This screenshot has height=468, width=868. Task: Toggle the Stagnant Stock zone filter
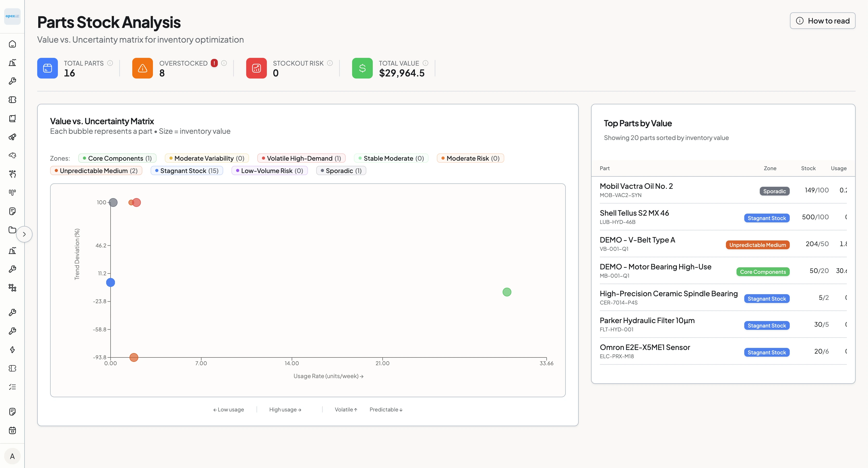tap(187, 171)
